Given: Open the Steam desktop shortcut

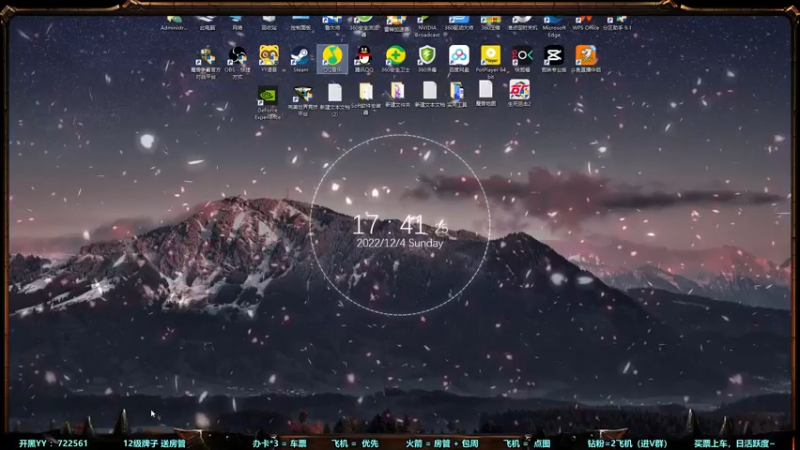Looking at the screenshot, I should click(x=301, y=59).
